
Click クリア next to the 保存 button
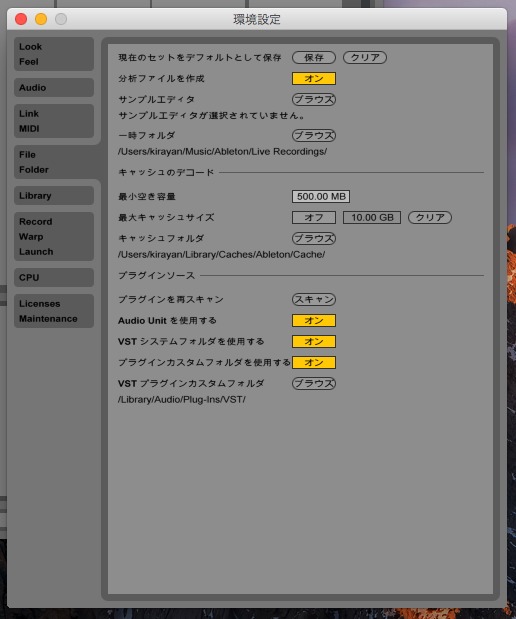coord(365,57)
